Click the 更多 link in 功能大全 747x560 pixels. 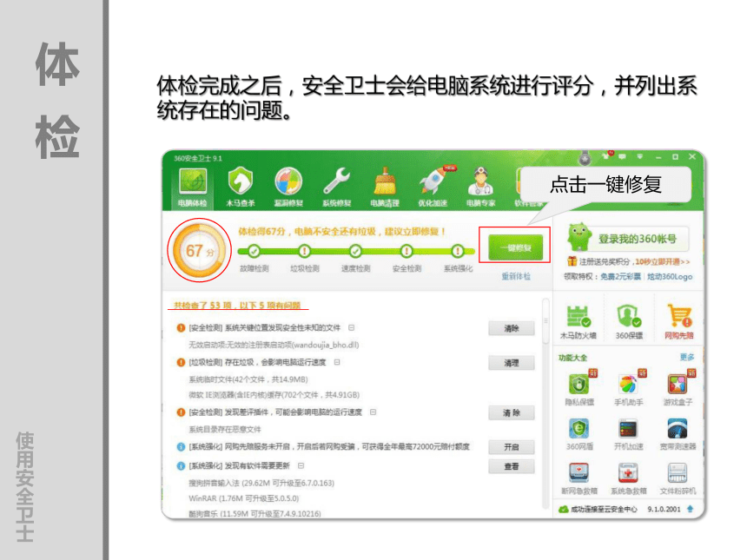point(686,357)
